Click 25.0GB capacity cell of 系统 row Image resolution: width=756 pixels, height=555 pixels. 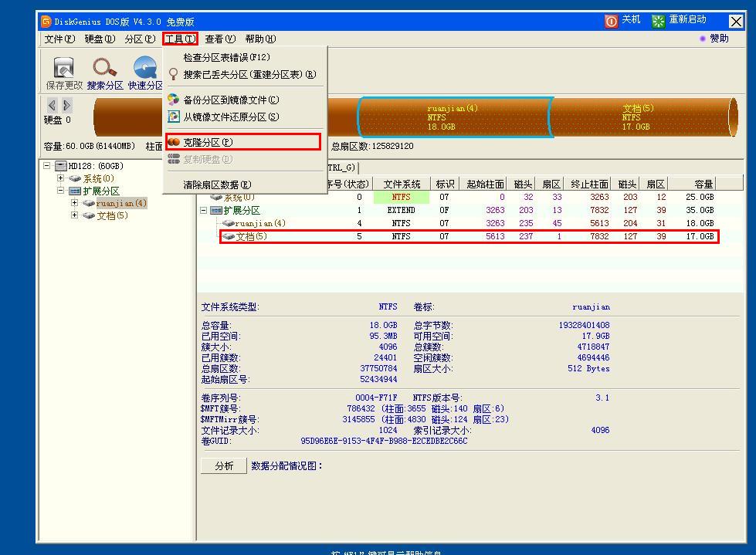[x=700, y=197]
